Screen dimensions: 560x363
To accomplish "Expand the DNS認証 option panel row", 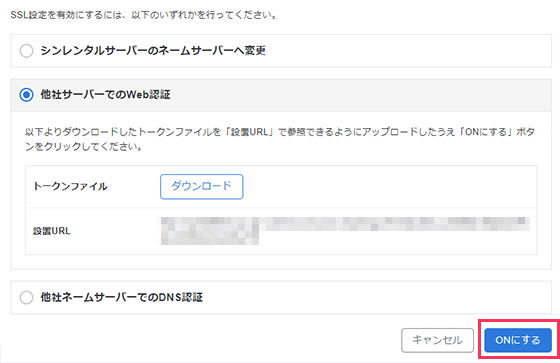I will (281, 297).
